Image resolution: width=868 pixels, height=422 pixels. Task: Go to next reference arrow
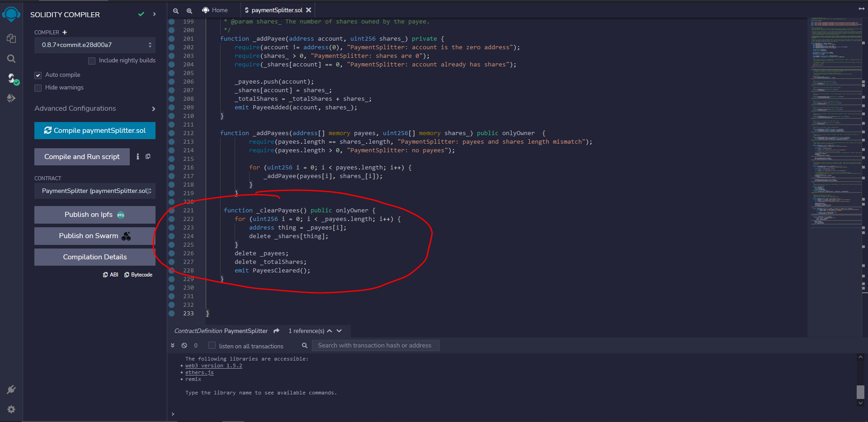point(339,331)
